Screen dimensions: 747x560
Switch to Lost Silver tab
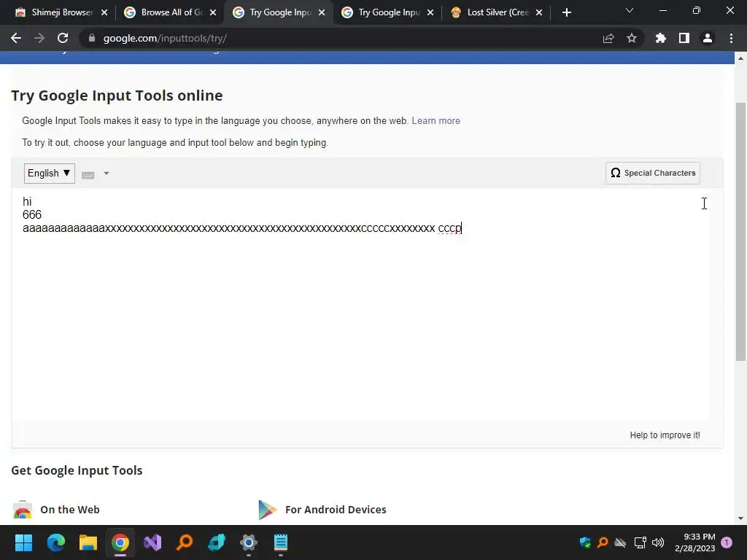(496, 12)
